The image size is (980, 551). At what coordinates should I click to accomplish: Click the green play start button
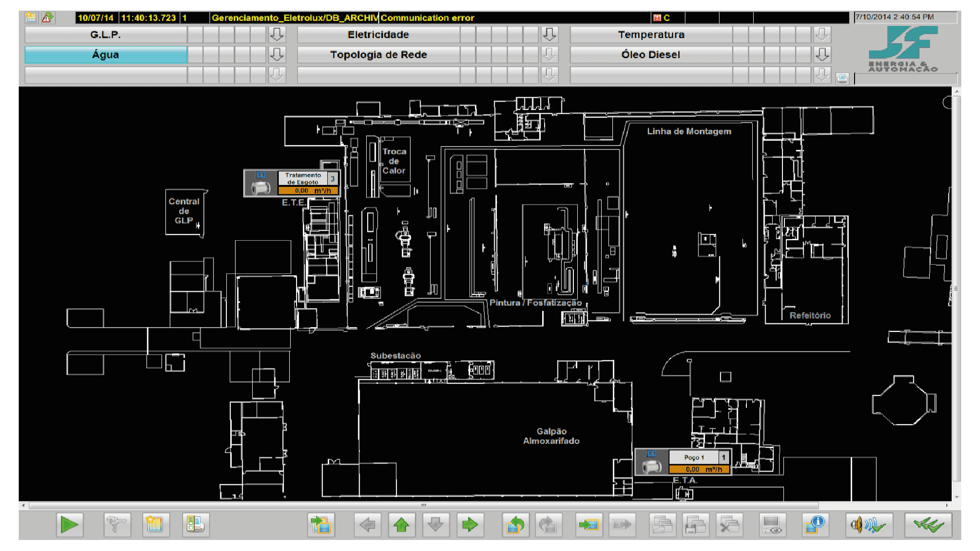click(69, 525)
